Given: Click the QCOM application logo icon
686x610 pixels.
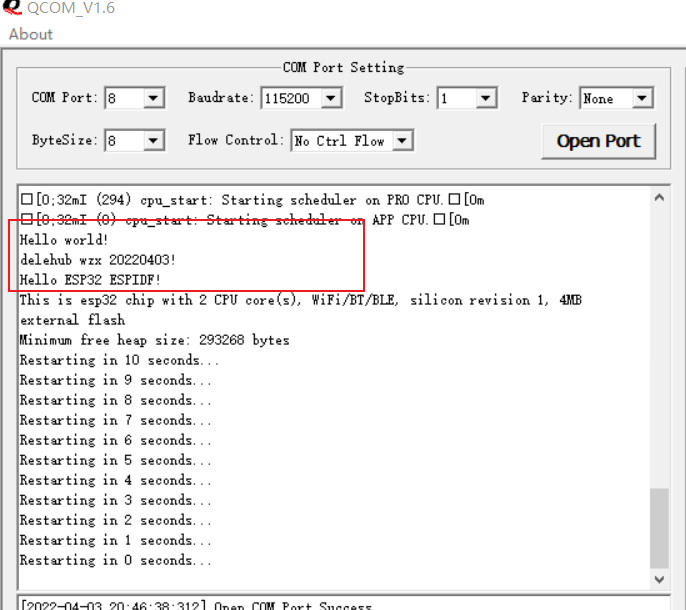Looking at the screenshot, I should tap(12, 7).
